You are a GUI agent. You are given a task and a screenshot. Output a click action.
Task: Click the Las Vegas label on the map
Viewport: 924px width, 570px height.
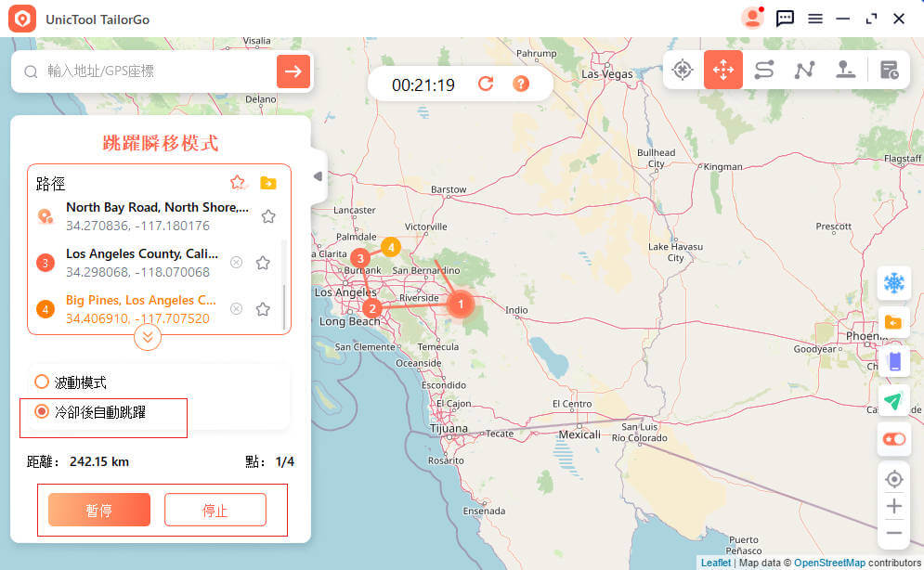(x=607, y=74)
